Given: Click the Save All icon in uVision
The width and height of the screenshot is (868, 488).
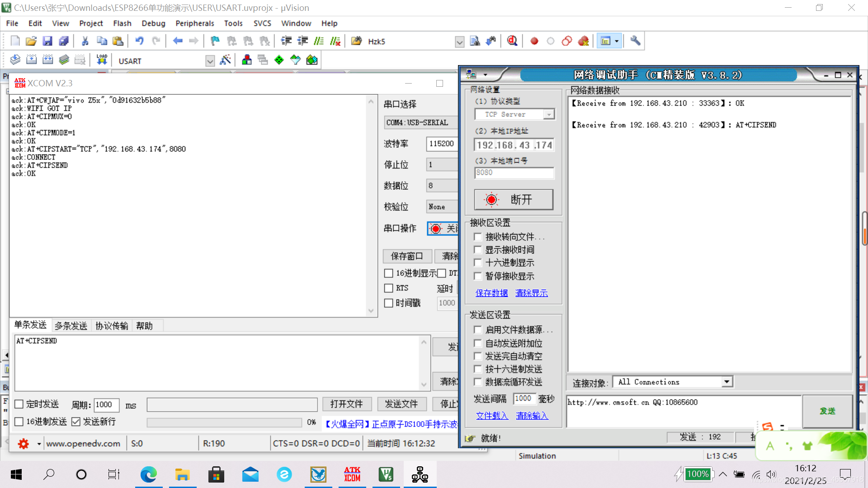Looking at the screenshot, I should 64,41.
